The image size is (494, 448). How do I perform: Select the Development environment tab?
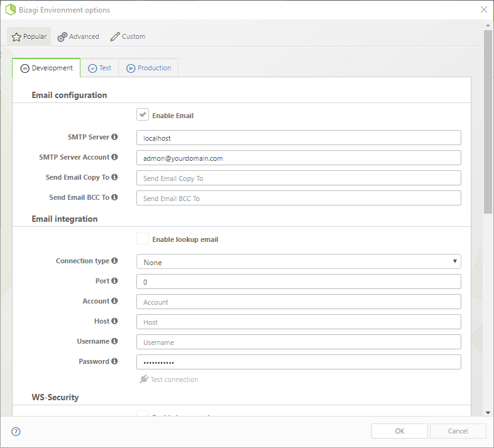pyautogui.click(x=47, y=68)
